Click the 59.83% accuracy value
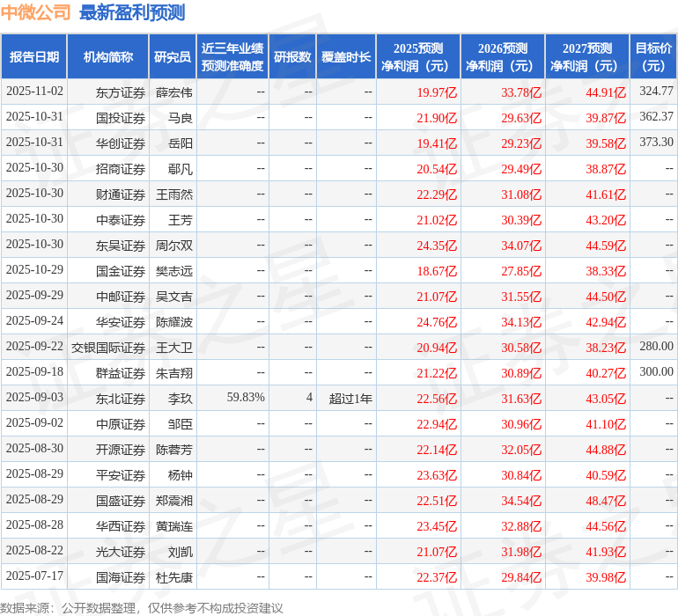The height and width of the screenshot is (616, 678). tap(246, 398)
